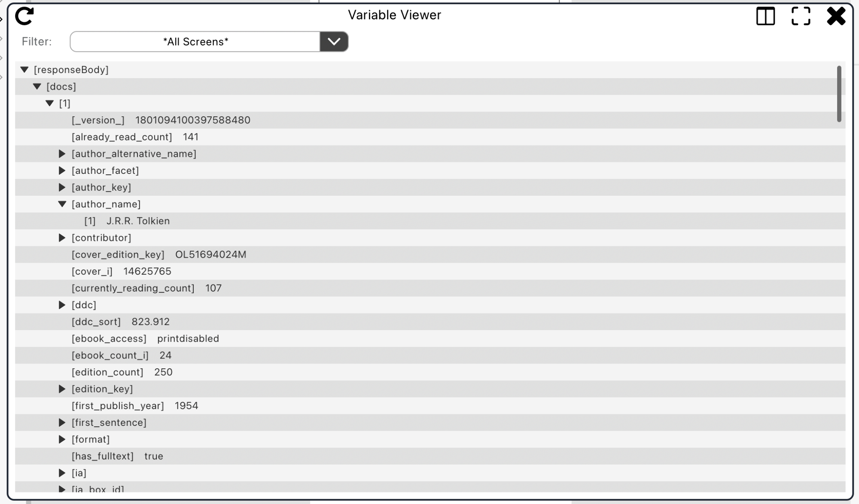Select the J.R.R. Tolkien value row
This screenshot has width=859, height=504.
pyautogui.click(x=430, y=221)
